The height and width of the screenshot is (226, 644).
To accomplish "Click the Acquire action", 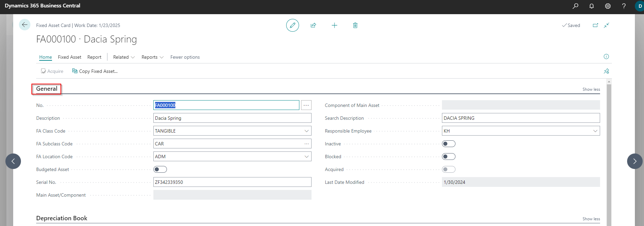I will [52, 71].
